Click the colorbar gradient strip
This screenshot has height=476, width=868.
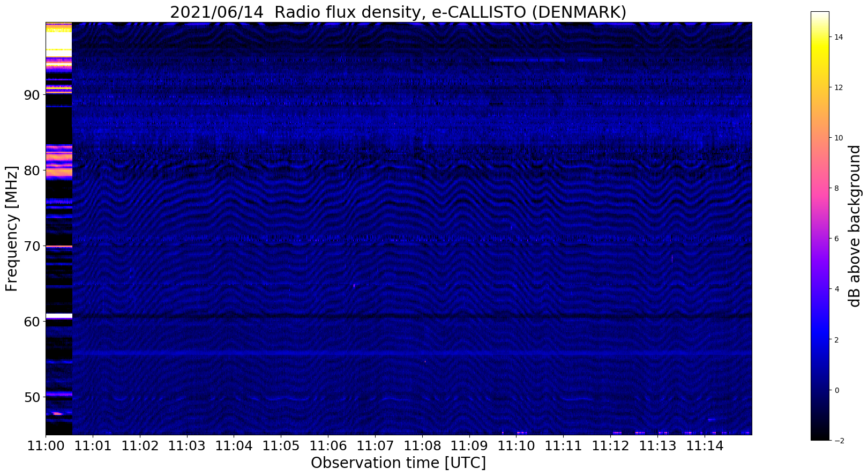point(820,226)
